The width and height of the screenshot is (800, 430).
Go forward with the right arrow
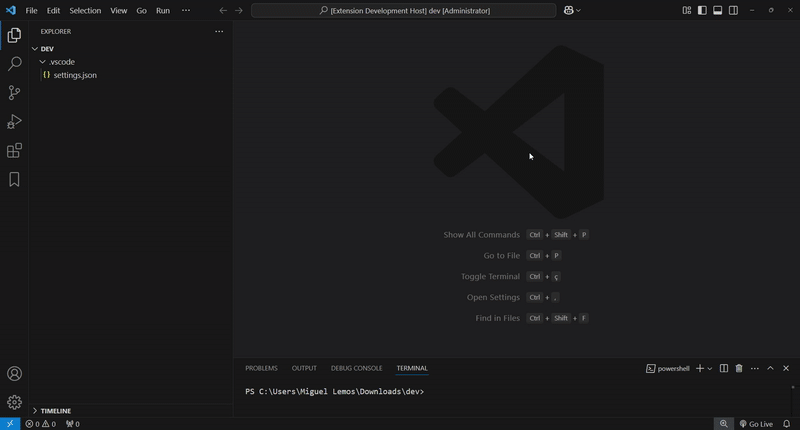point(239,10)
